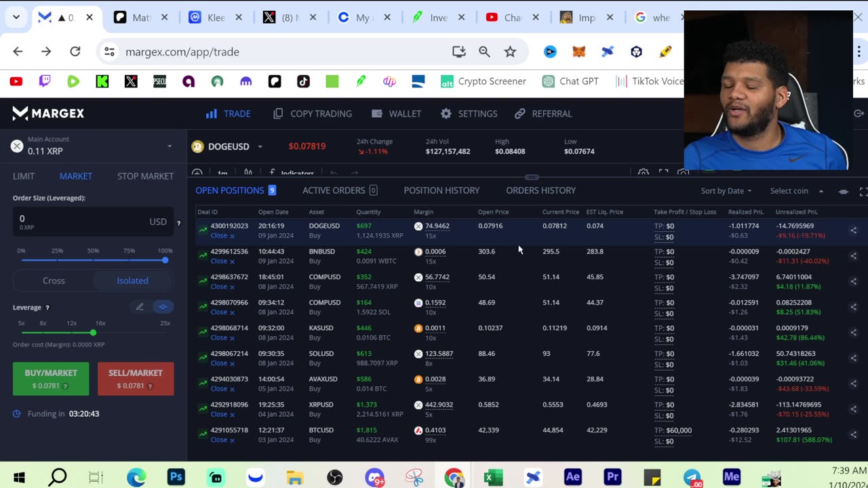Screen dimensions: 868x488
Task: Select Cross margin mode
Action: coord(54,281)
